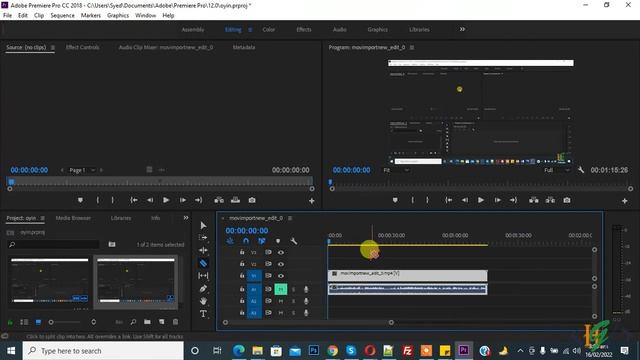Toggle mute on A2 track
This screenshot has height=360, width=640.
pos(280,301)
